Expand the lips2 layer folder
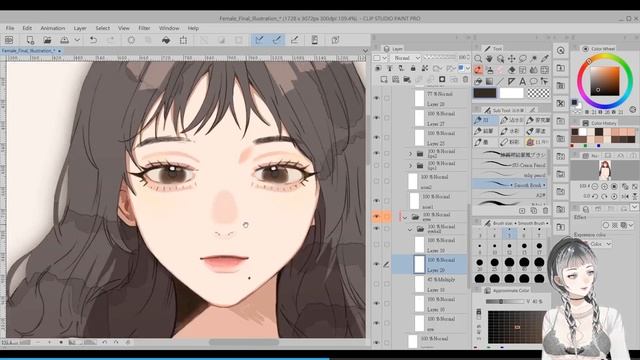The image size is (640, 360). click(x=411, y=154)
